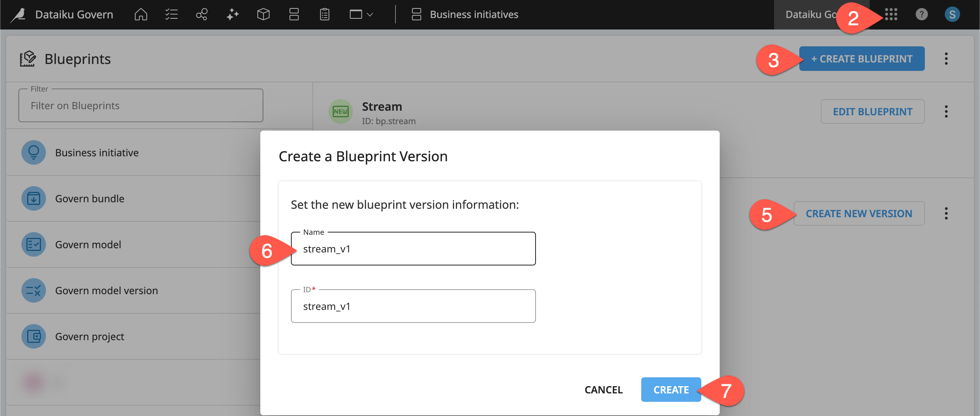Open the user account menu with the S avatar
Screen dimensions: 980x416
pyautogui.click(x=952, y=15)
